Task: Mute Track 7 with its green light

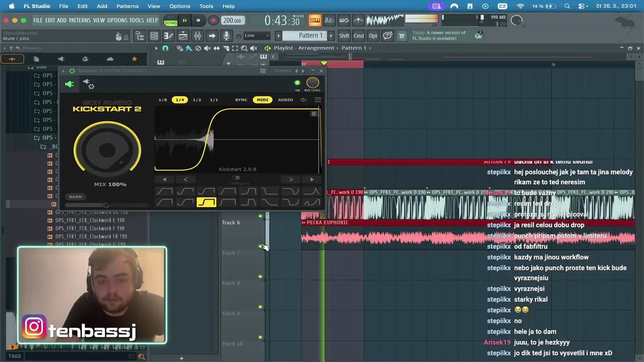Action: click(x=260, y=246)
